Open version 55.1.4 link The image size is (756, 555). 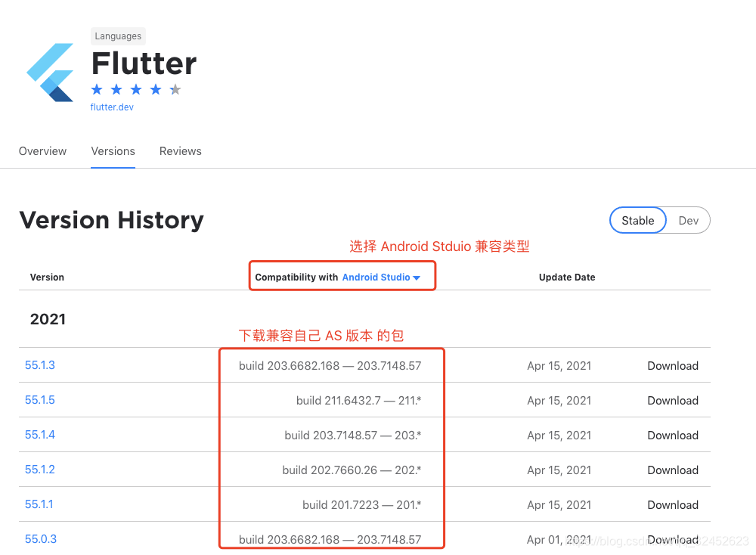pyautogui.click(x=39, y=435)
